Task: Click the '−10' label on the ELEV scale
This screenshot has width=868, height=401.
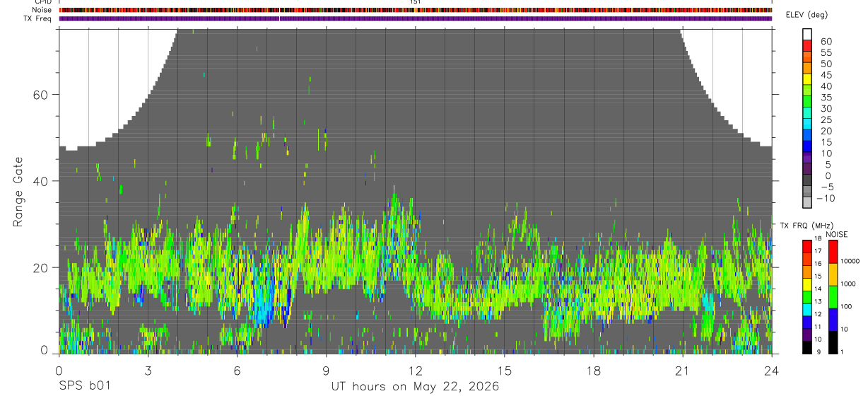Action: 824,198
